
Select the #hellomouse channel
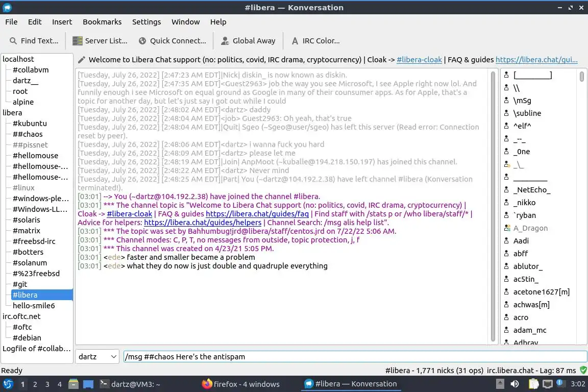tap(35, 155)
